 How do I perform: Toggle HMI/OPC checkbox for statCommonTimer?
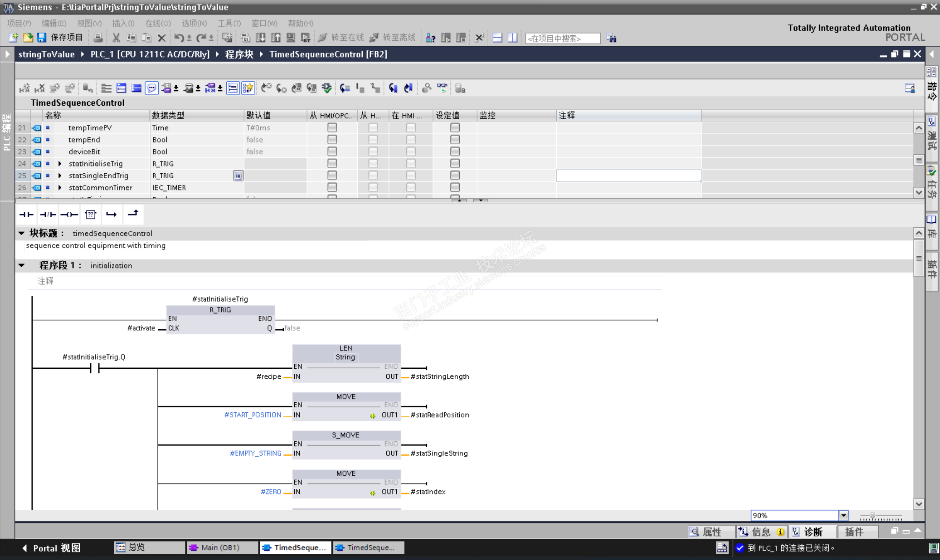pos(332,188)
